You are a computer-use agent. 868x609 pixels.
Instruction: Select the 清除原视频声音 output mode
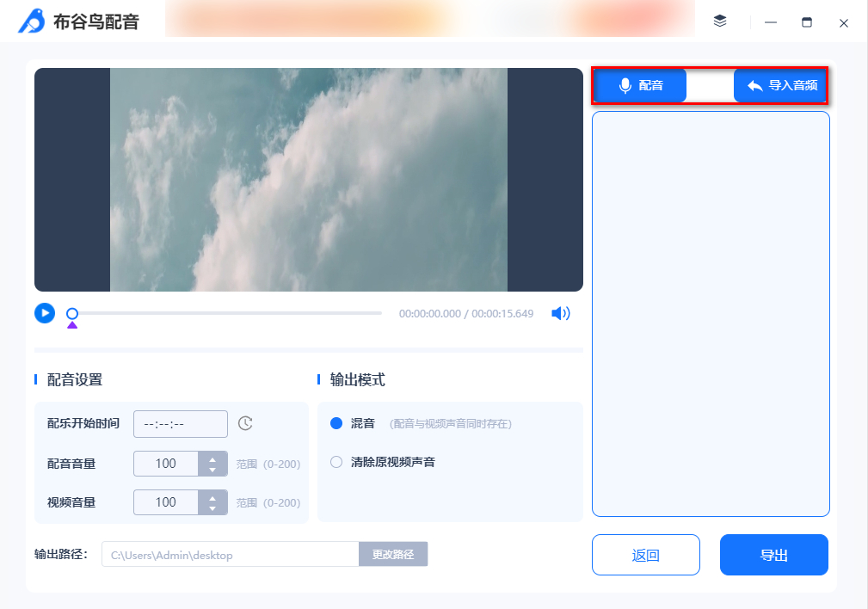[x=336, y=462]
